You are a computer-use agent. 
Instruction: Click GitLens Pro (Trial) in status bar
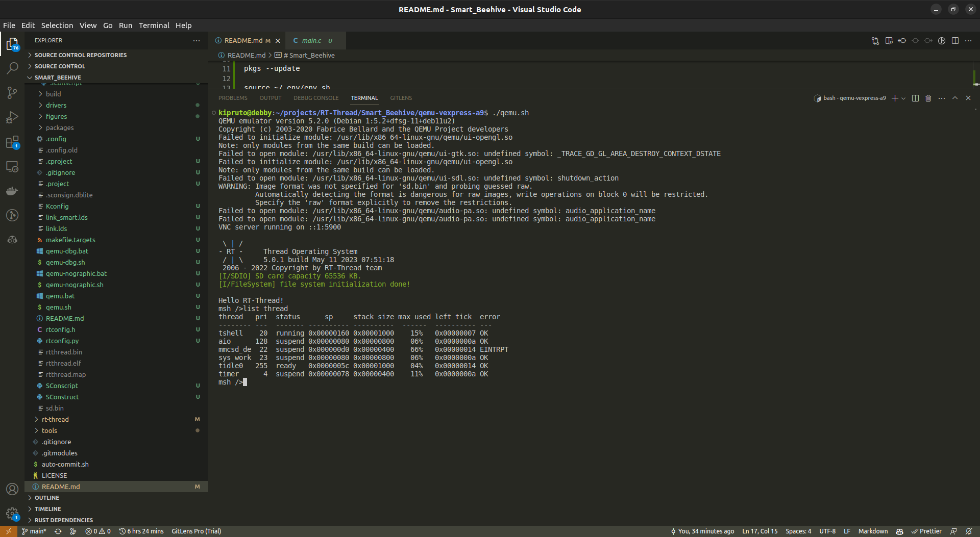click(196, 531)
